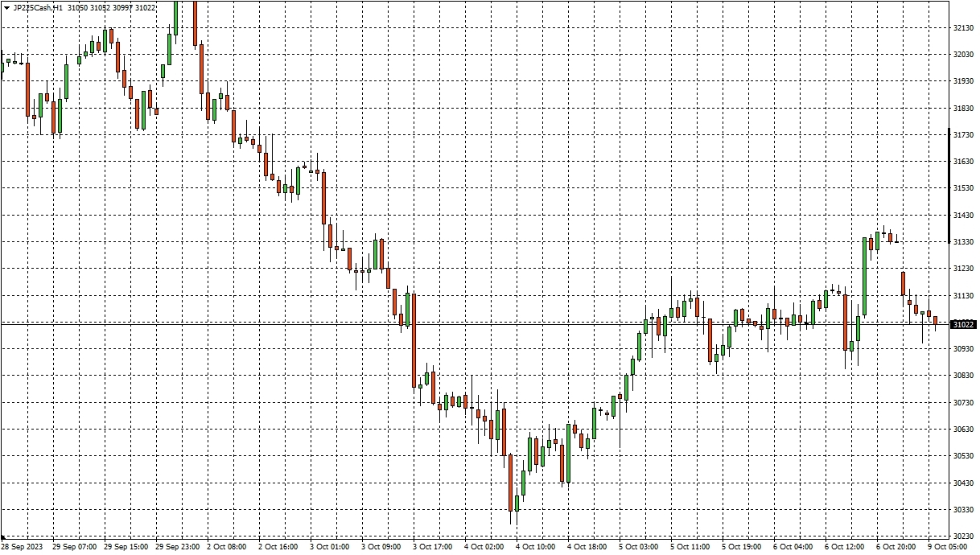Click the 31330 price axis label

[963, 242]
